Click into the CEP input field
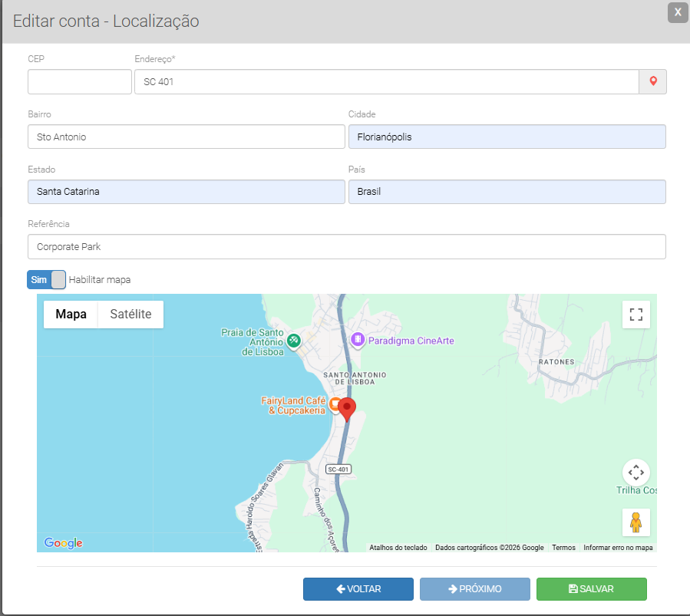The width and height of the screenshot is (690, 616). [80, 81]
